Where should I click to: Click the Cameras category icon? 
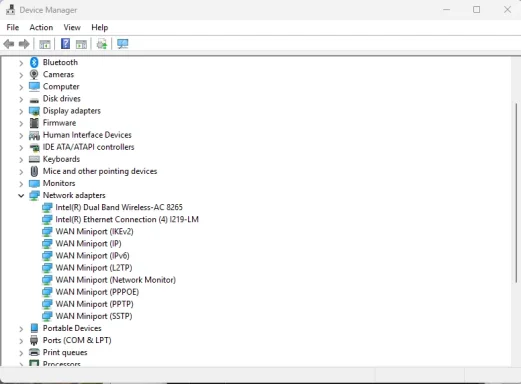coord(34,74)
